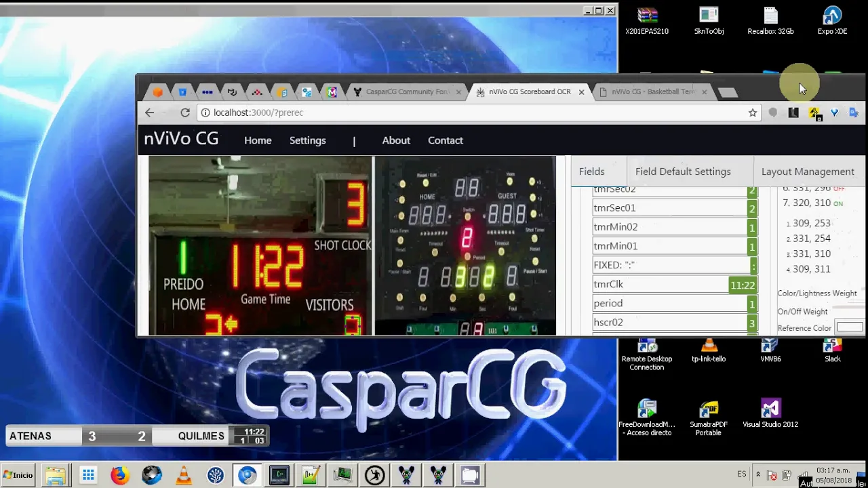Select the tmrMin02 field row
This screenshot has height=488, width=868.
click(x=674, y=227)
